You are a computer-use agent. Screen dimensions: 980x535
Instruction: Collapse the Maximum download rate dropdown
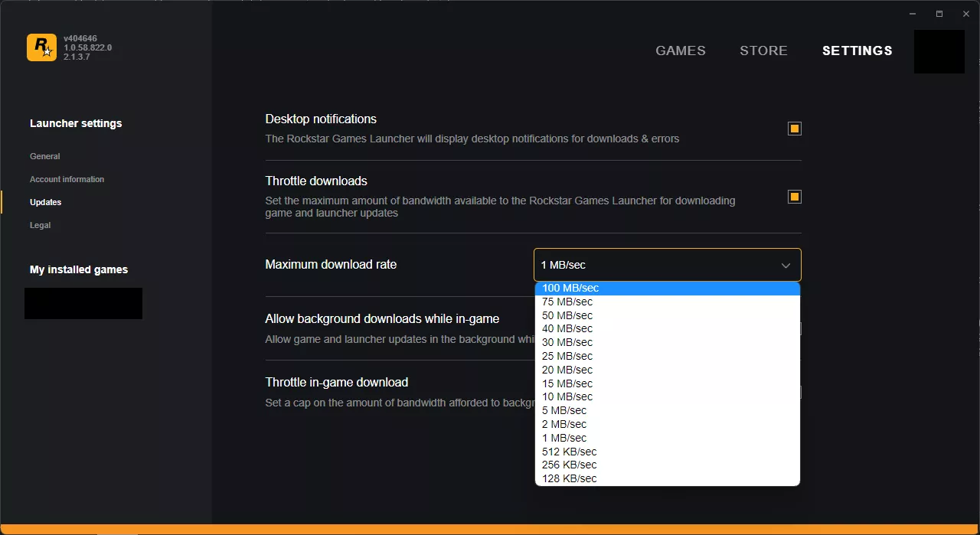point(786,265)
